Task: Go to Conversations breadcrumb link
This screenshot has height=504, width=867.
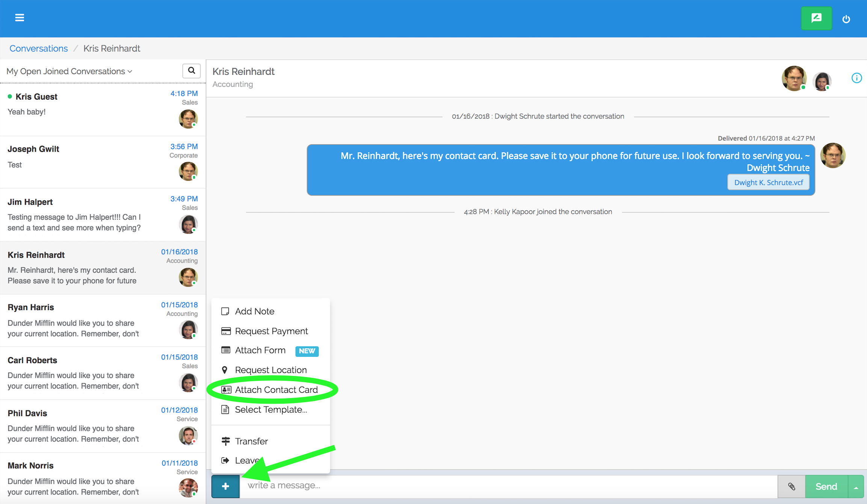Action: click(39, 48)
